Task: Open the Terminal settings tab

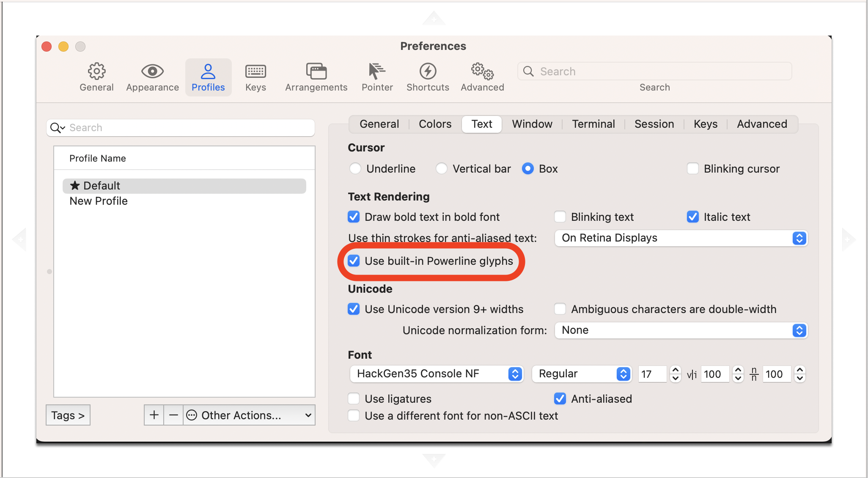Action: (593, 124)
